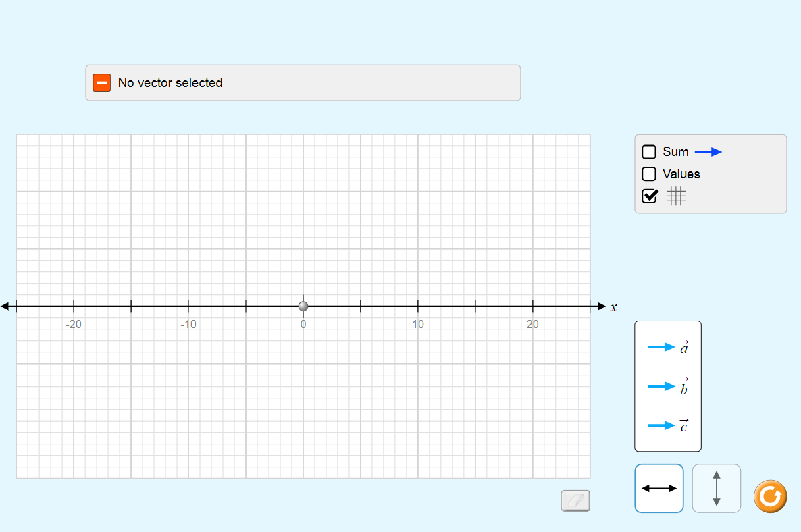Click the orange collapse minus icon
The image size is (801, 532).
click(x=102, y=83)
